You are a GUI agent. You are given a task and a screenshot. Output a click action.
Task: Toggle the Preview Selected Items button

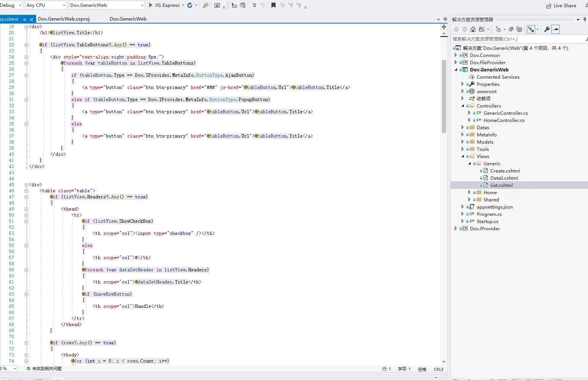pos(555,29)
